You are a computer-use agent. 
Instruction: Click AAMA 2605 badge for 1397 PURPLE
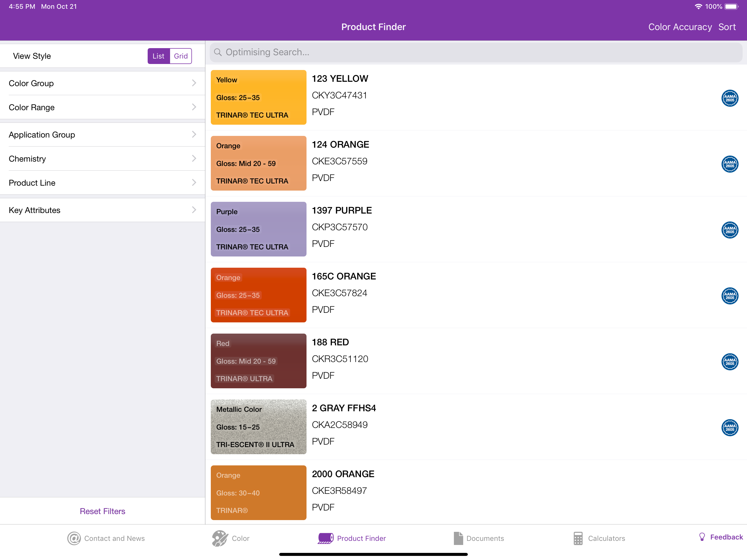click(730, 230)
